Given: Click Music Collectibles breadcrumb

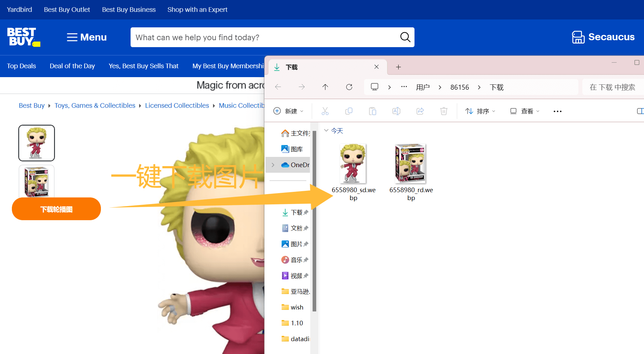Looking at the screenshot, I should [x=242, y=105].
